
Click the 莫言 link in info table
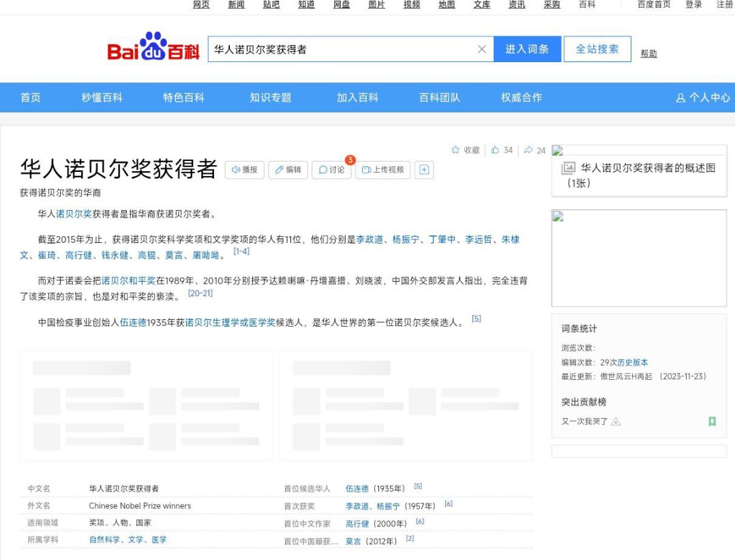coord(353,541)
